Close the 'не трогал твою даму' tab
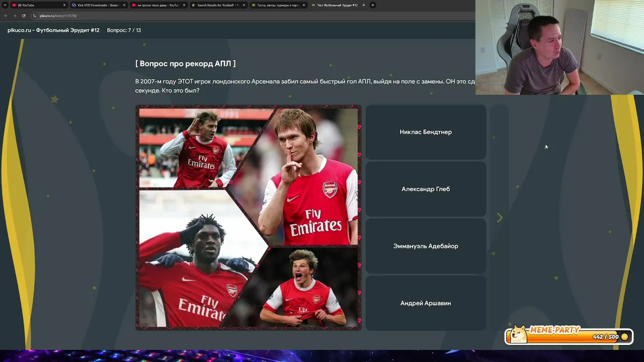This screenshot has width=644, height=362. click(184, 5)
